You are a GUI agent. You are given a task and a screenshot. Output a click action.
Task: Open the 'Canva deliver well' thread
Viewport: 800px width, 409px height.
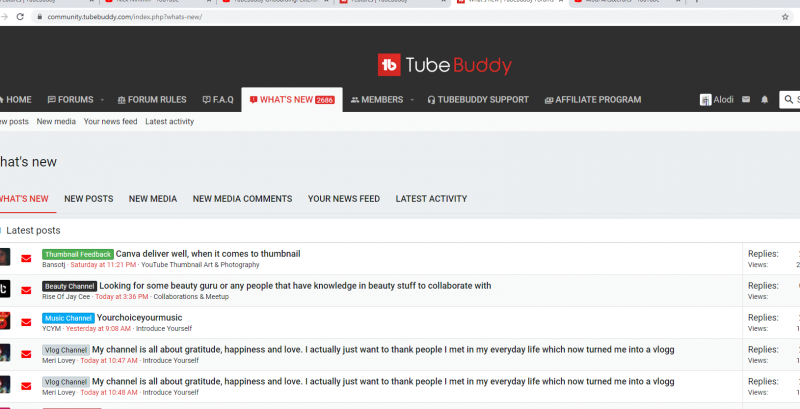tap(208, 254)
